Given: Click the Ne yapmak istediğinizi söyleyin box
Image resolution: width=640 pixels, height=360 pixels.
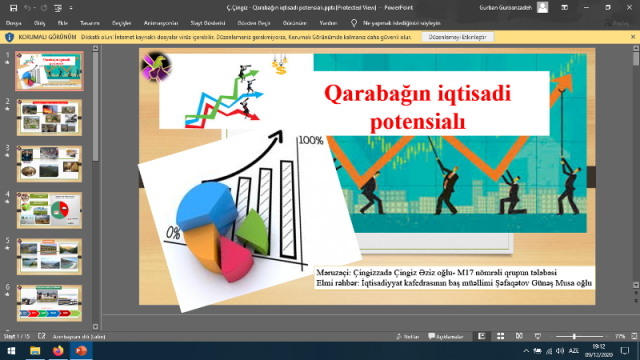Looking at the screenshot, I should point(402,23).
